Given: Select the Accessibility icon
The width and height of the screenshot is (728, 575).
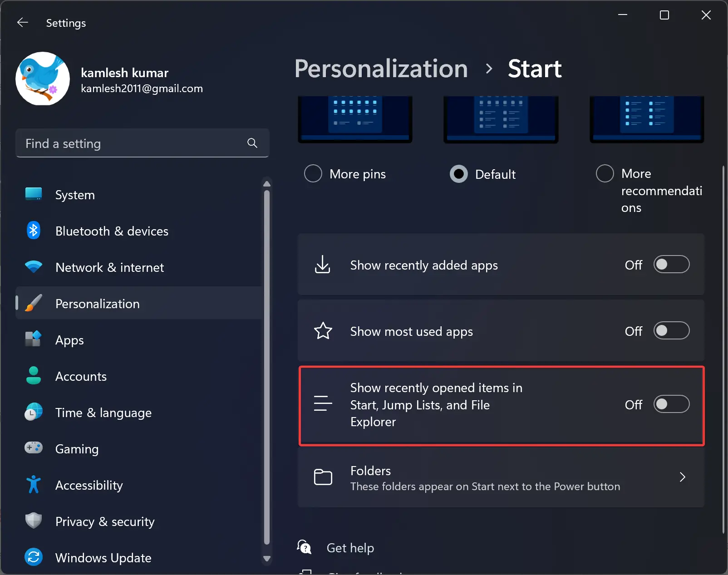Looking at the screenshot, I should click(34, 485).
